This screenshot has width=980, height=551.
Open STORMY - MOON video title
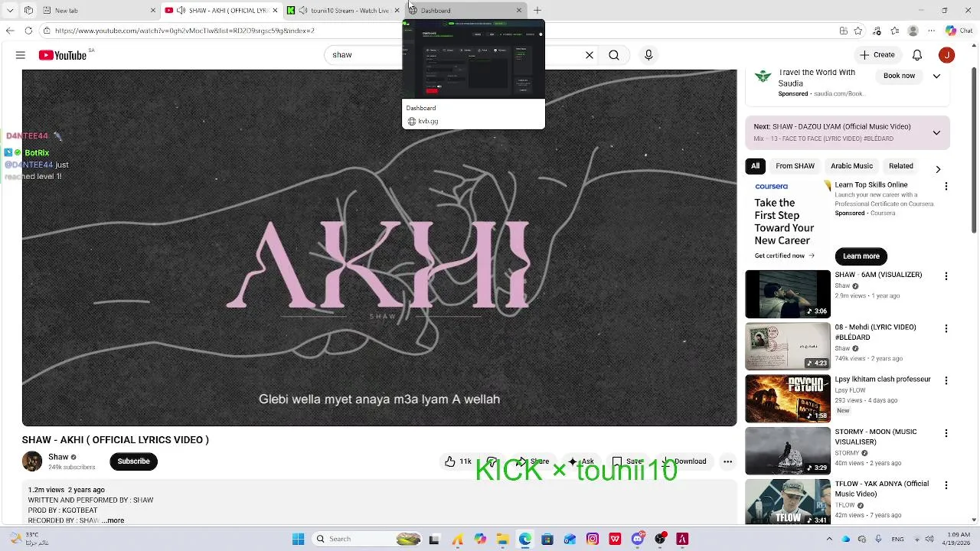876,437
